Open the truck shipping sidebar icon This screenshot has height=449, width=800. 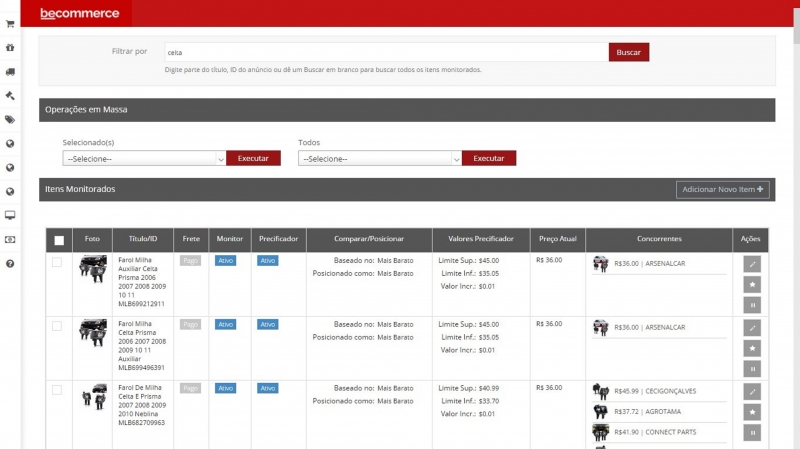(x=10, y=72)
